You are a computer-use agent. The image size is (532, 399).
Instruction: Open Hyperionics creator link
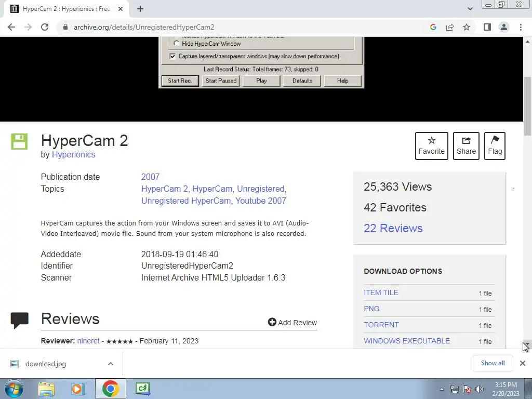73,154
